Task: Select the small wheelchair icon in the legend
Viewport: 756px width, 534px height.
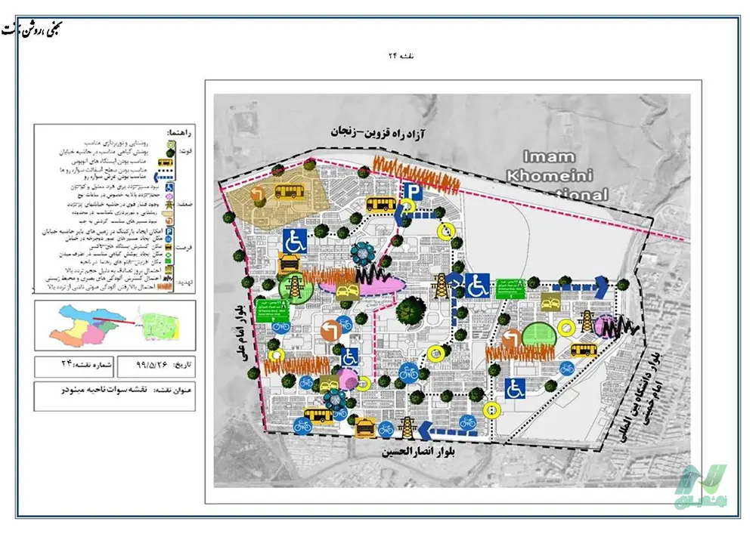Action: 169,188
